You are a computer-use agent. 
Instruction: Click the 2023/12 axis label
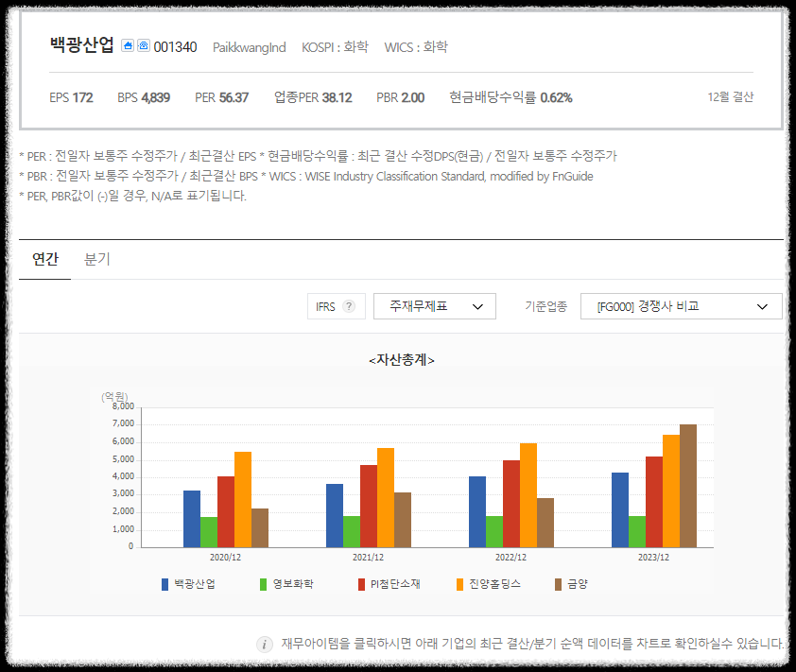653,558
